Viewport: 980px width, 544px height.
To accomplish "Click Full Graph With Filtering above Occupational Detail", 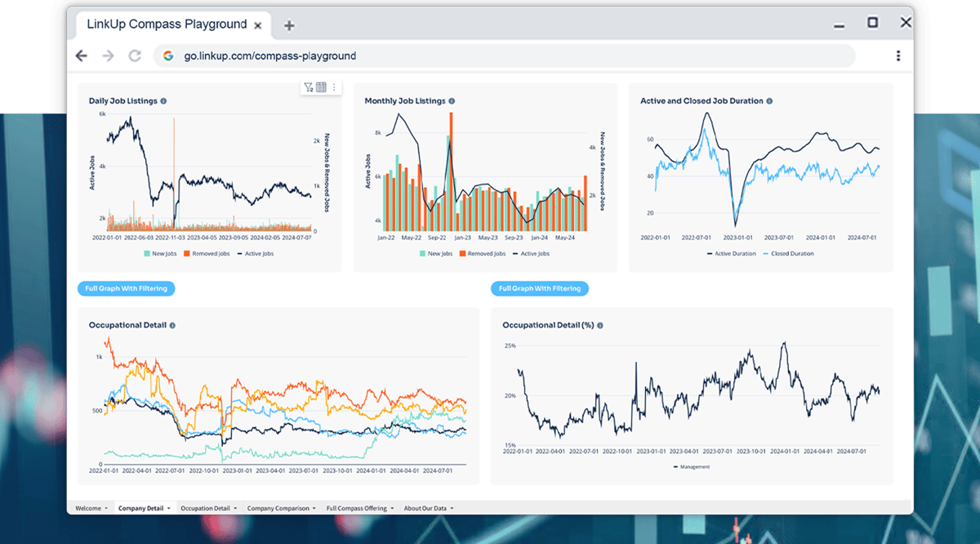I will tap(127, 288).
